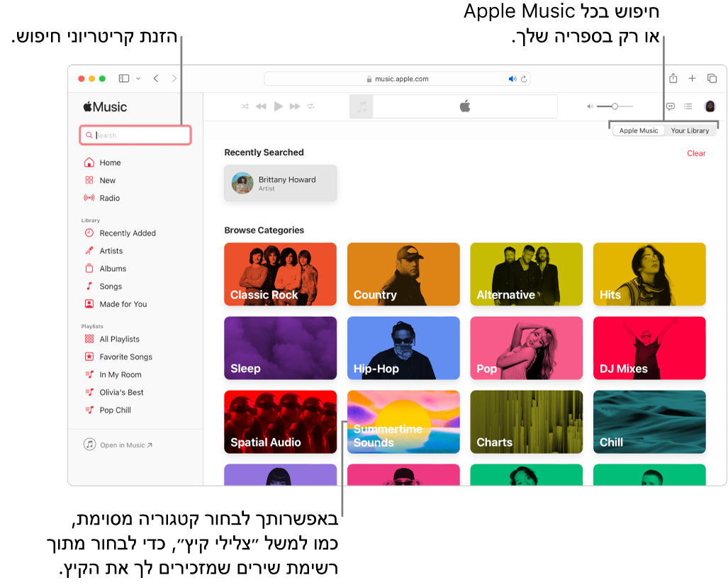
Task: Click the Open in Music link
Action: click(x=118, y=445)
